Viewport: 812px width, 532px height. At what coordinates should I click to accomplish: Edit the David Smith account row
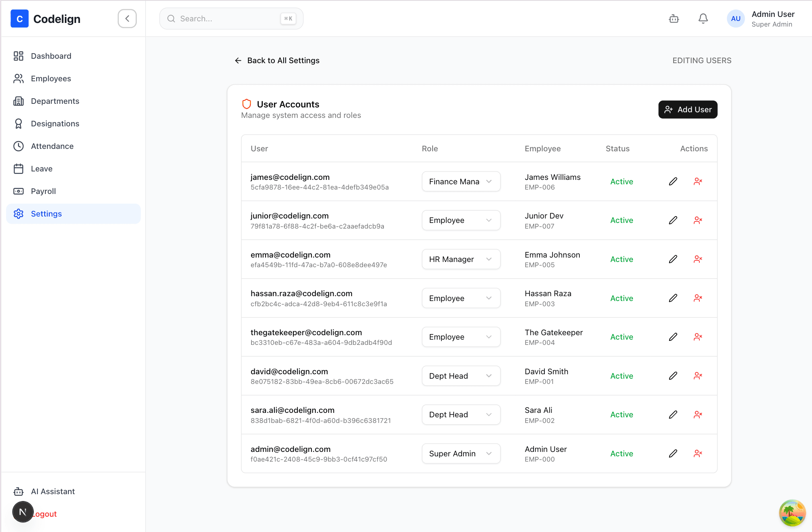tap(673, 376)
